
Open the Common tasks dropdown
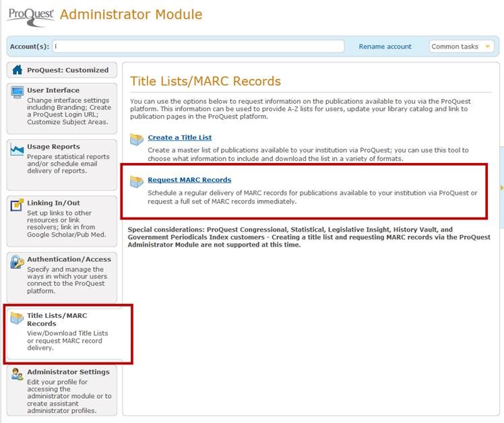[461, 46]
